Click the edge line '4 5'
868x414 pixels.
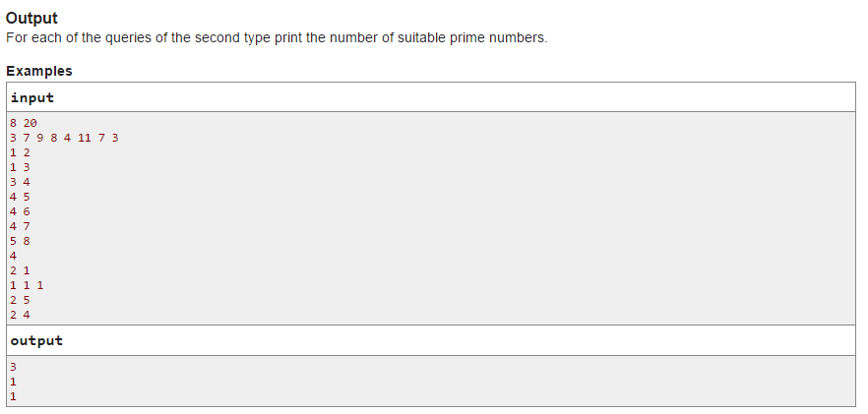[x=20, y=197]
